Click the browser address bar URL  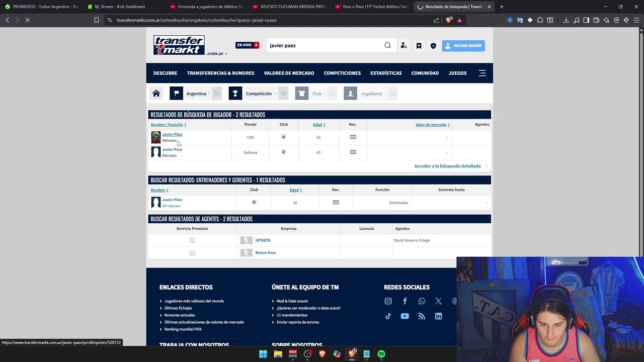pyautogui.click(x=197, y=20)
